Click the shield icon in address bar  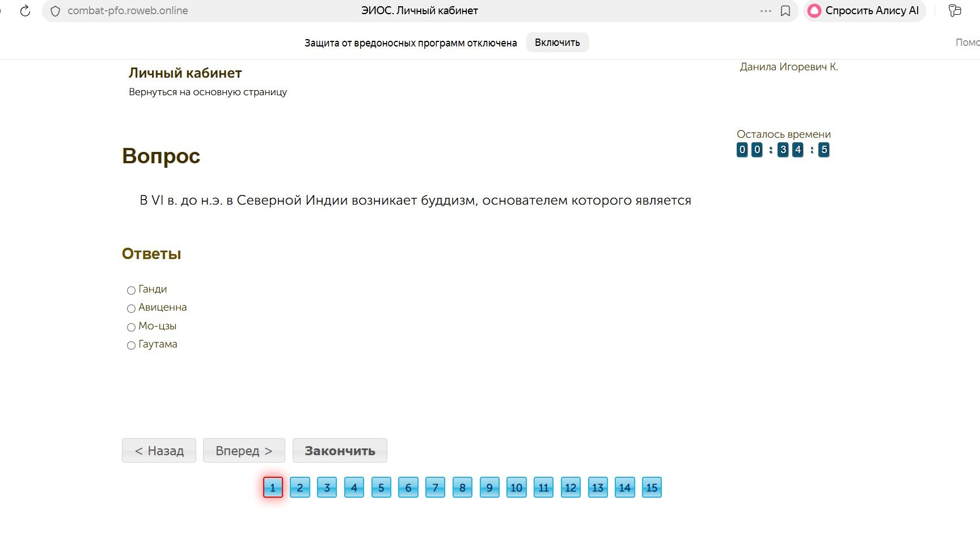pos(55,11)
